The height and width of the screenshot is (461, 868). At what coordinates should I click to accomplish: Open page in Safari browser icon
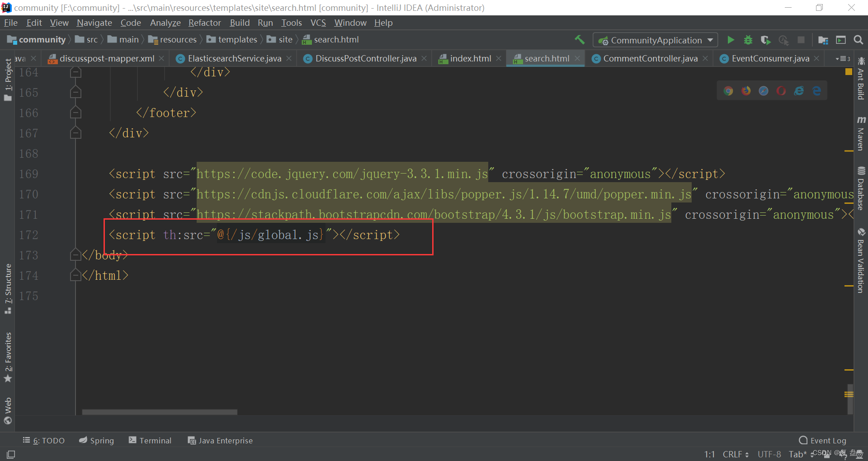(x=764, y=91)
